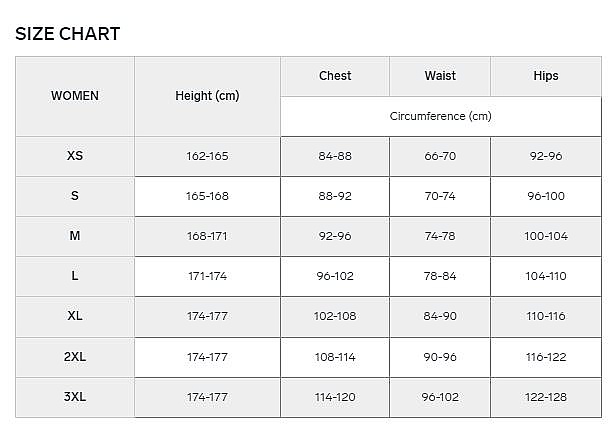The image size is (616, 440).
Task: Click the SIZE CHART heading
Action: tap(68, 34)
